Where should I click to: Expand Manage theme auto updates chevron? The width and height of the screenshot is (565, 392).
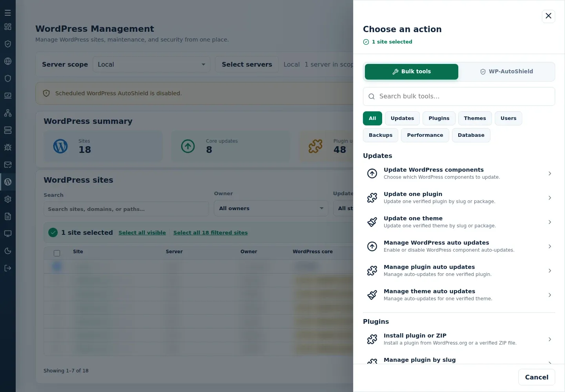point(550,295)
